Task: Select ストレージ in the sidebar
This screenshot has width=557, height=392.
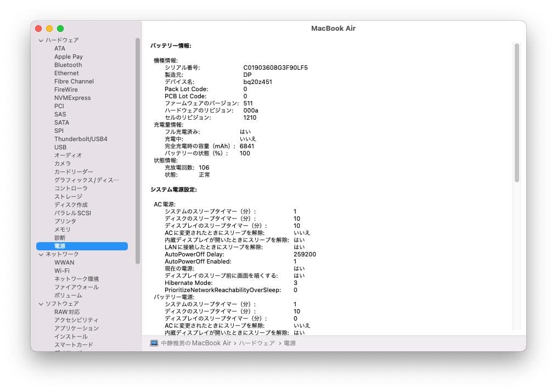Action: [68, 197]
